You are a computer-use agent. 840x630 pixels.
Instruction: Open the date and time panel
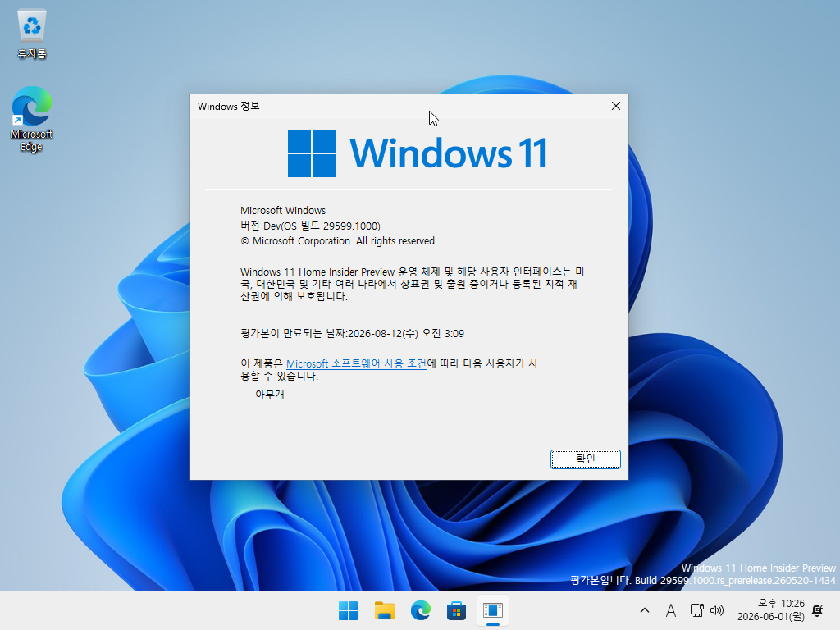pos(771,610)
